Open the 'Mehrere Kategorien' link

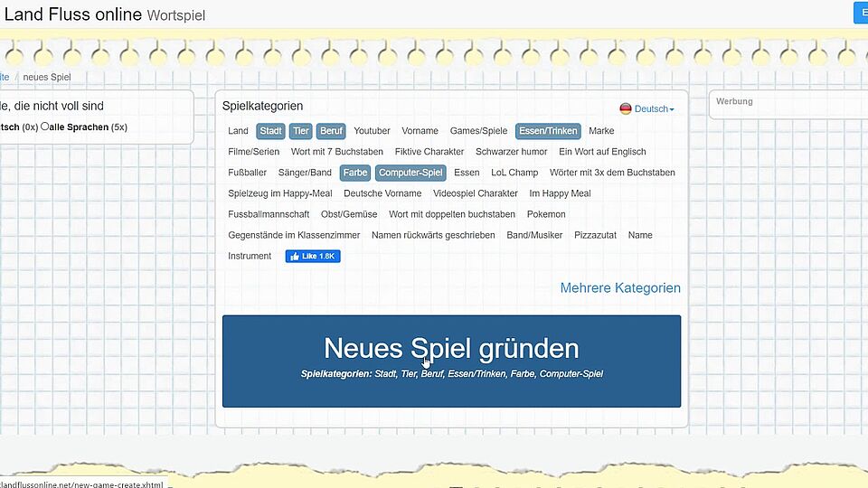[x=620, y=287]
